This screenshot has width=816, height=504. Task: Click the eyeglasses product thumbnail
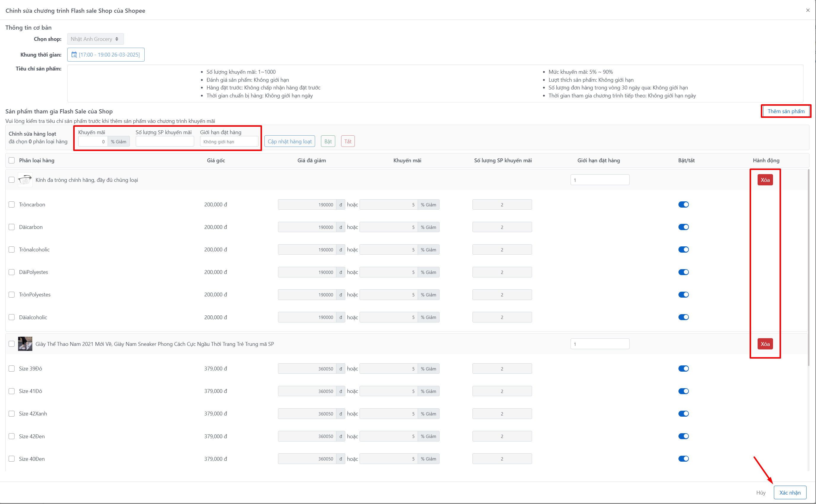point(25,180)
